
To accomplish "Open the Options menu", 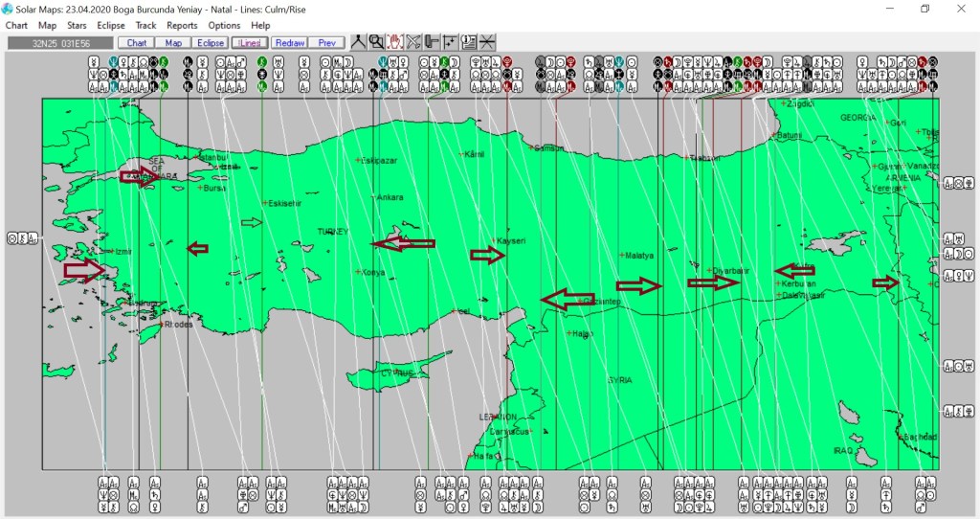I will [224, 26].
